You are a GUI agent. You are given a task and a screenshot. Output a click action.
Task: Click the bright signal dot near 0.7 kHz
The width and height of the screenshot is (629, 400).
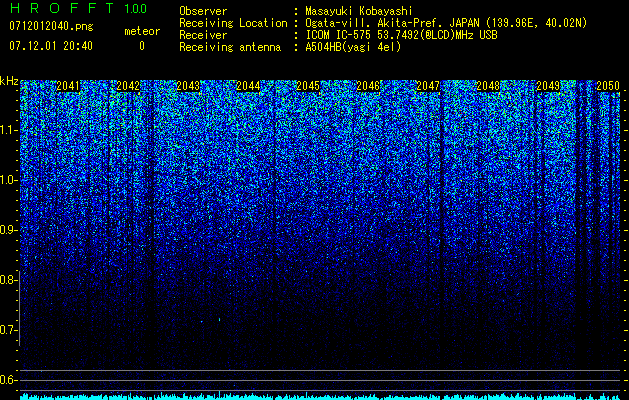(219, 319)
